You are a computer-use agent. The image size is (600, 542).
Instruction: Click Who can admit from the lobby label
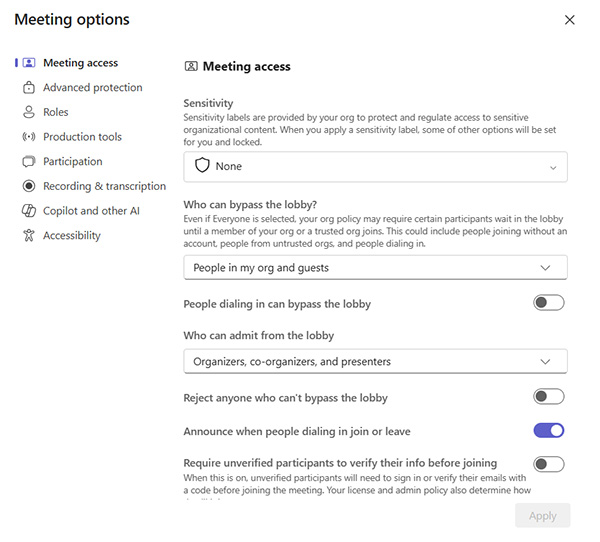point(259,335)
